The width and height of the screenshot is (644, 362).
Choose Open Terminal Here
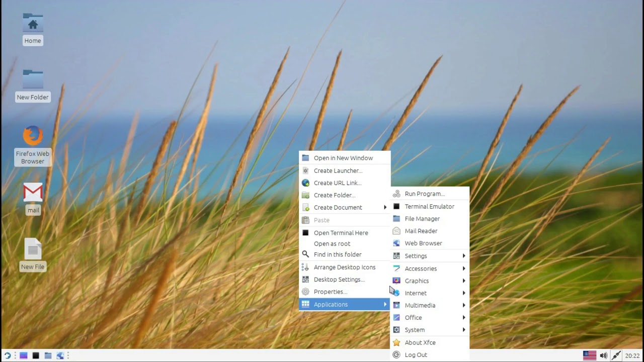345,233
